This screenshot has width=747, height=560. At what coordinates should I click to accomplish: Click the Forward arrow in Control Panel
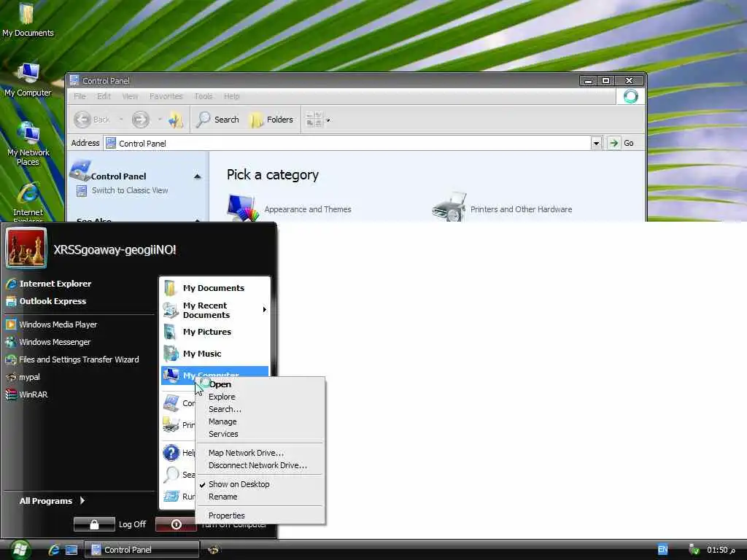(140, 120)
